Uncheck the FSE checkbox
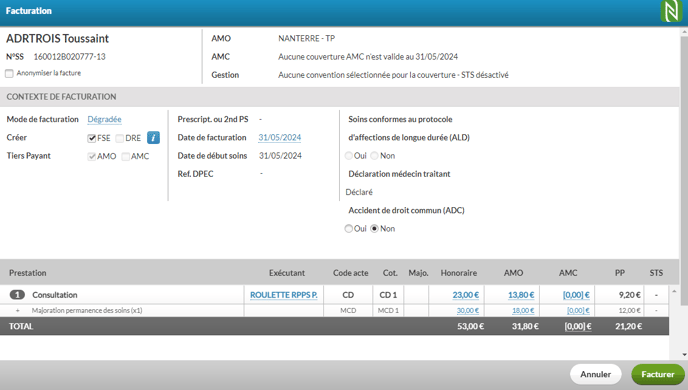688x390 pixels. tap(91, 138)
